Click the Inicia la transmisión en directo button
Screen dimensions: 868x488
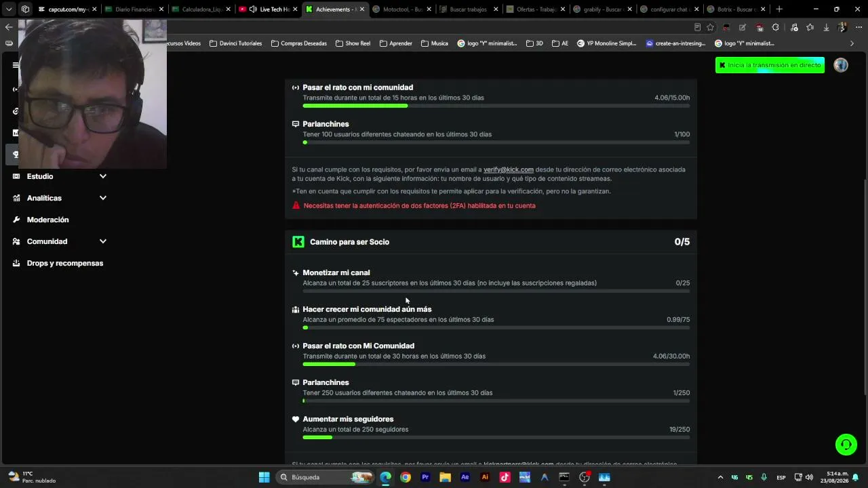pos(770,65)
